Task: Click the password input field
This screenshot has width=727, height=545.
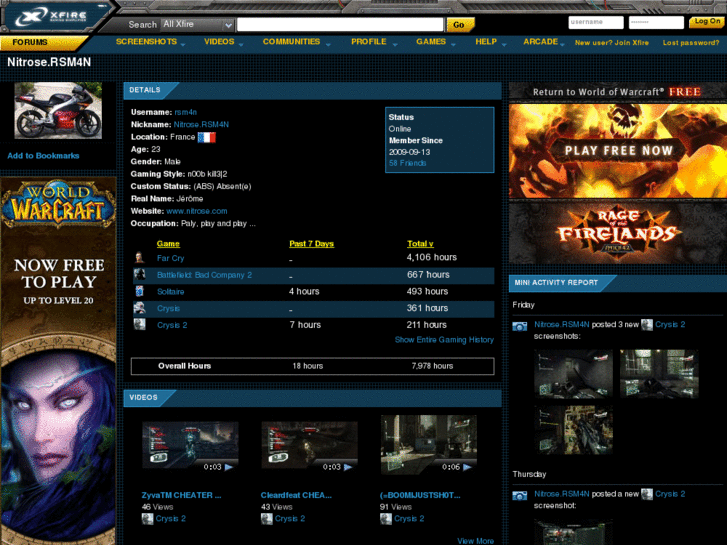Action: tap(656, 22)
